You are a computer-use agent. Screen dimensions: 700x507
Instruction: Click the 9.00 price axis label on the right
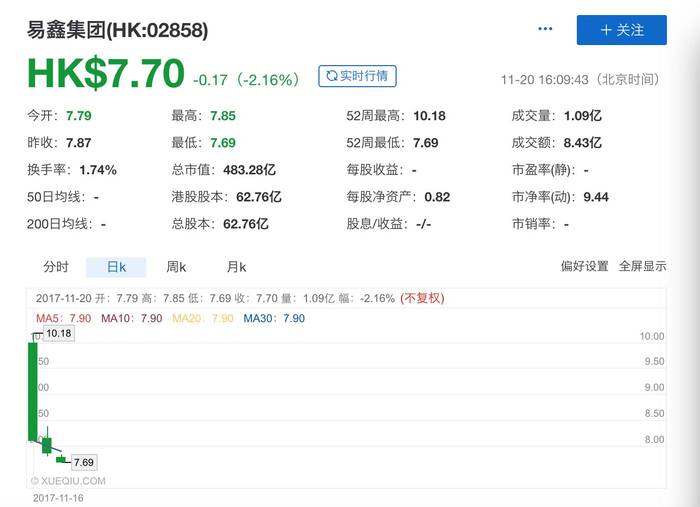click(654, 387)
